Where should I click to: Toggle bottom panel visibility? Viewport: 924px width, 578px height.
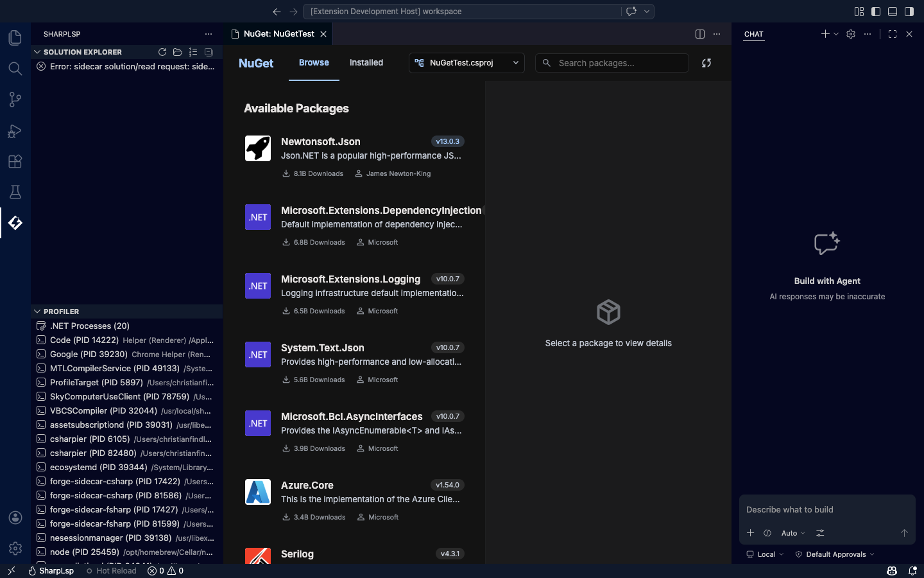[893, 12]
